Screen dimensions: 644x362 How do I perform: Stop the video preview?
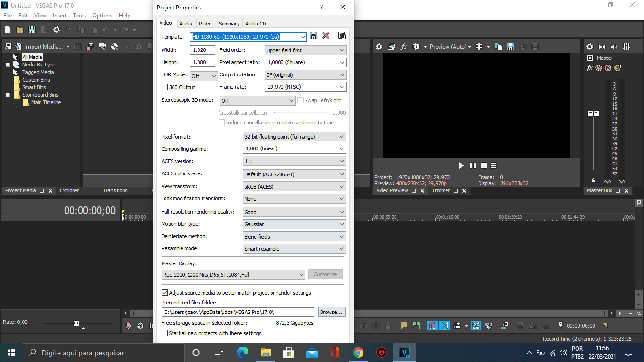click(484, 165)
